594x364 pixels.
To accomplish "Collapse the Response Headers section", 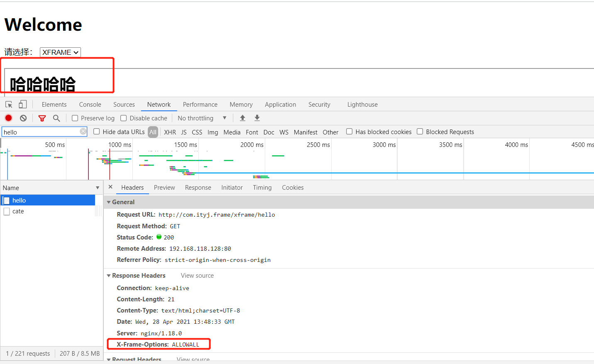I will click(x=108, y=275).
